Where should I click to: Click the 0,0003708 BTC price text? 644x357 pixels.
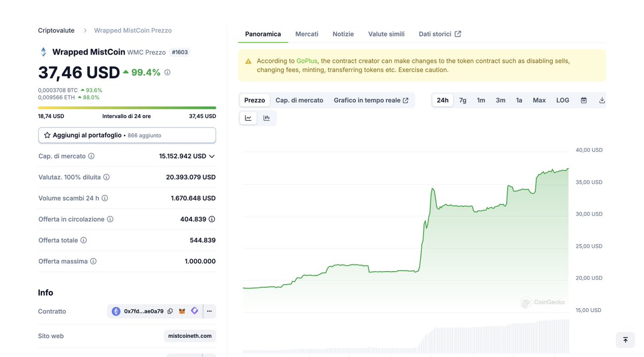tap(58, 90)
